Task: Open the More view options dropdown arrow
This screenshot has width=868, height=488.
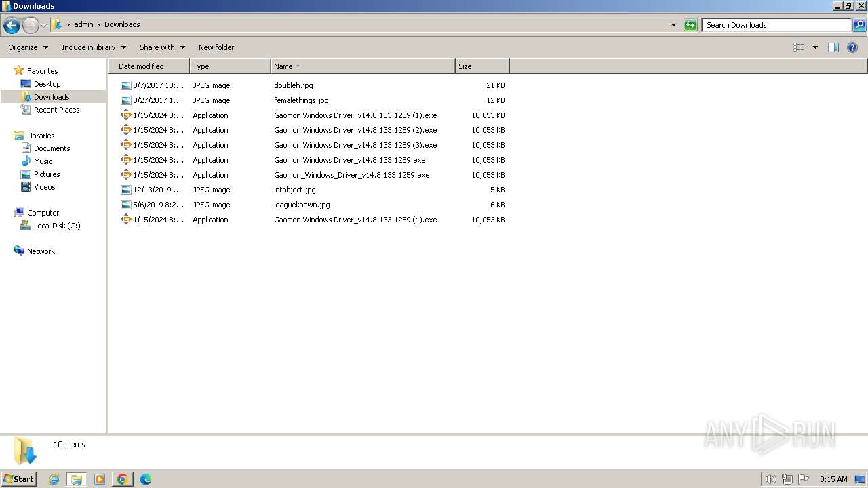Action: (x=815, y=47)
